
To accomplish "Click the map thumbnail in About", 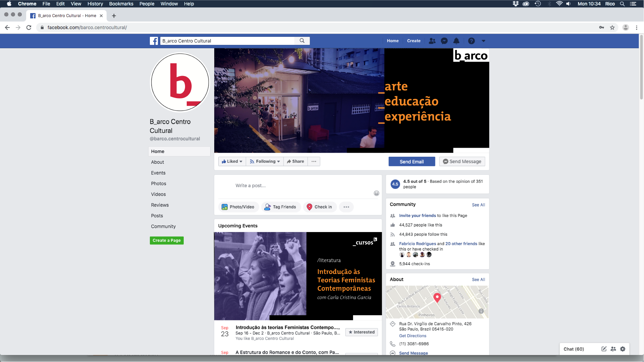I will [x=437, y=302].
